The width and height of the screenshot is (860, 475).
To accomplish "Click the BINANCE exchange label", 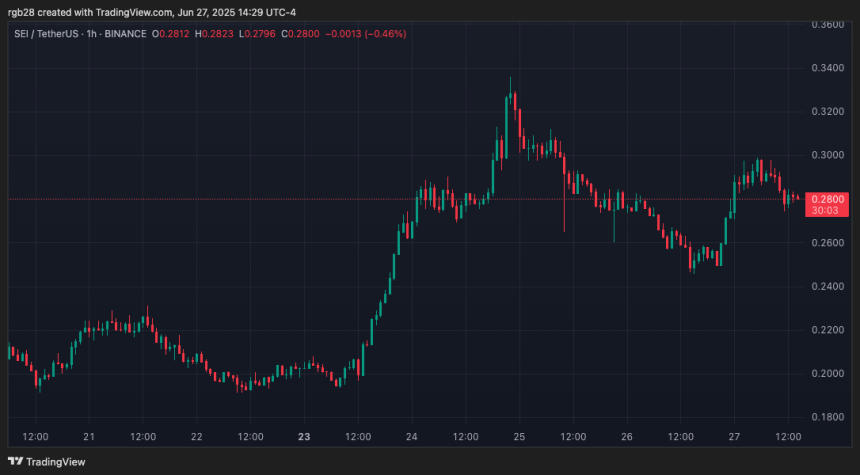I will coord(126,33).
